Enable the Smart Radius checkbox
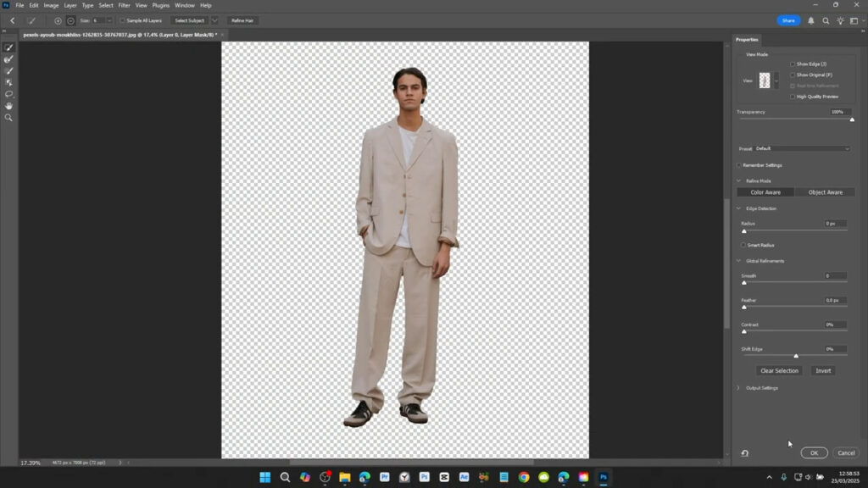Image resolution: width=868 pixels, height=488 pixels. click(x=744, y=245)
